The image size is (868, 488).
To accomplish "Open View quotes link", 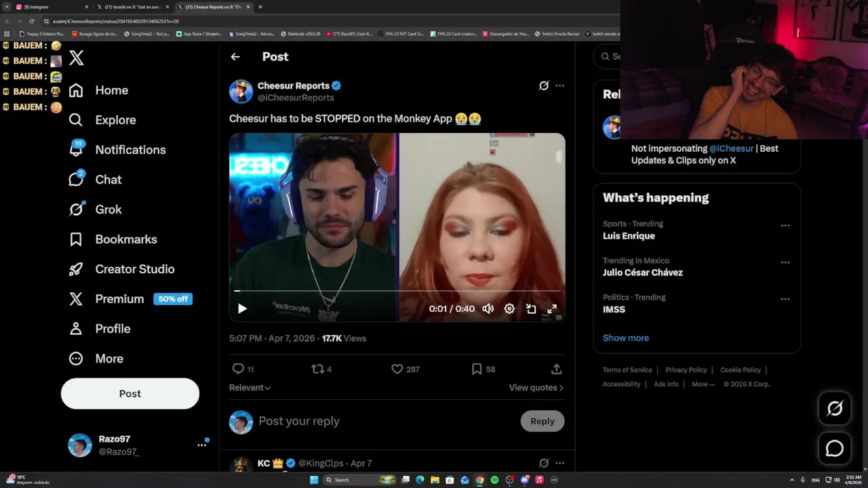I will click(536, 388).
